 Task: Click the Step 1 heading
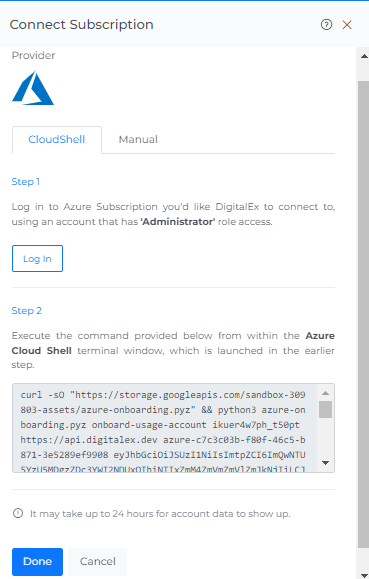click(25, 182)
